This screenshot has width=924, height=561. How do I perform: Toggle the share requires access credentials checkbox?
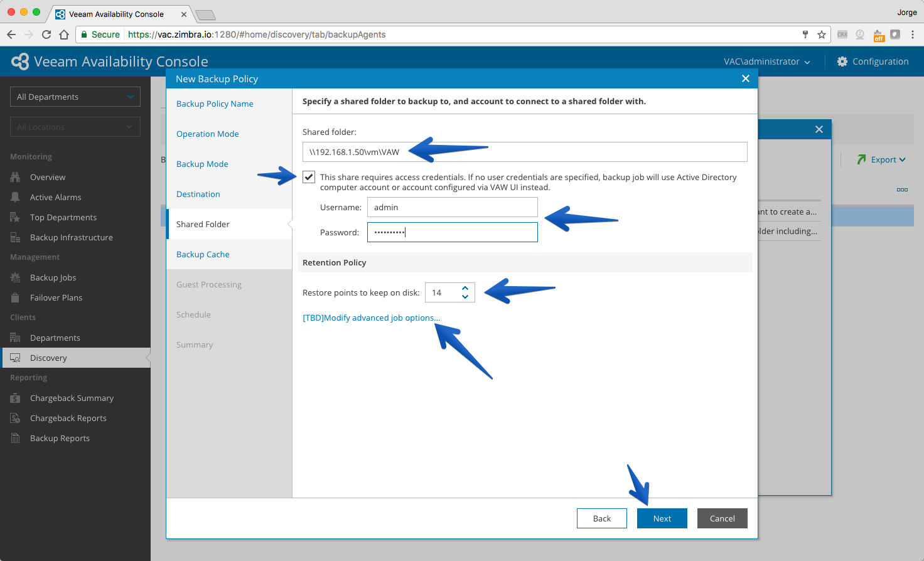[309, 177]
